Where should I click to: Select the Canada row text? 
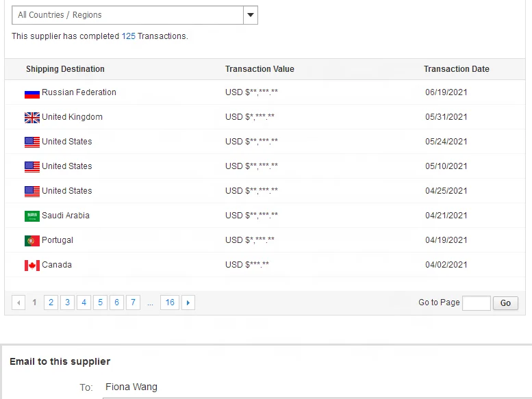click(x=57, y=265)
